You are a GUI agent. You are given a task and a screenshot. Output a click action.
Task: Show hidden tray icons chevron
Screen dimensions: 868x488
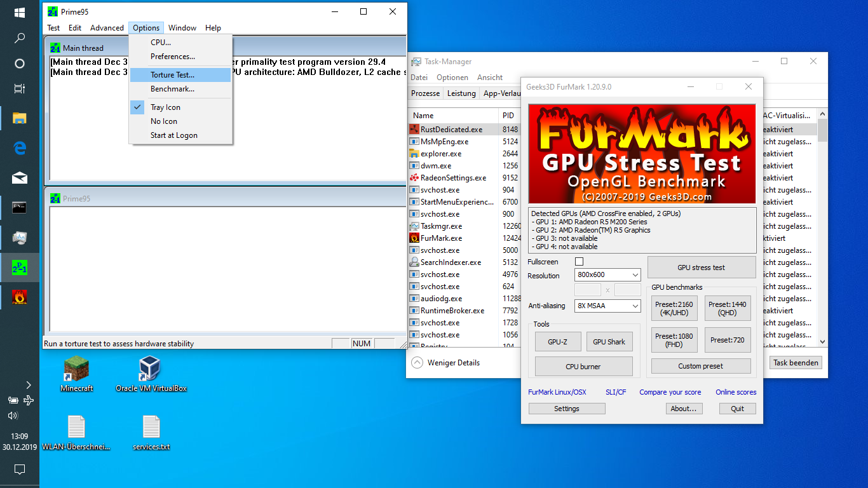tap(28, 384)
